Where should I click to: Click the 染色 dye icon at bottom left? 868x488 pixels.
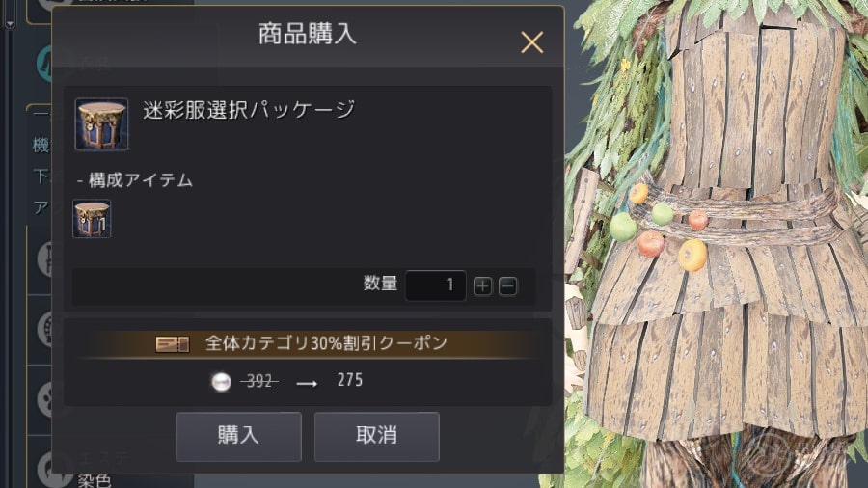45,468
